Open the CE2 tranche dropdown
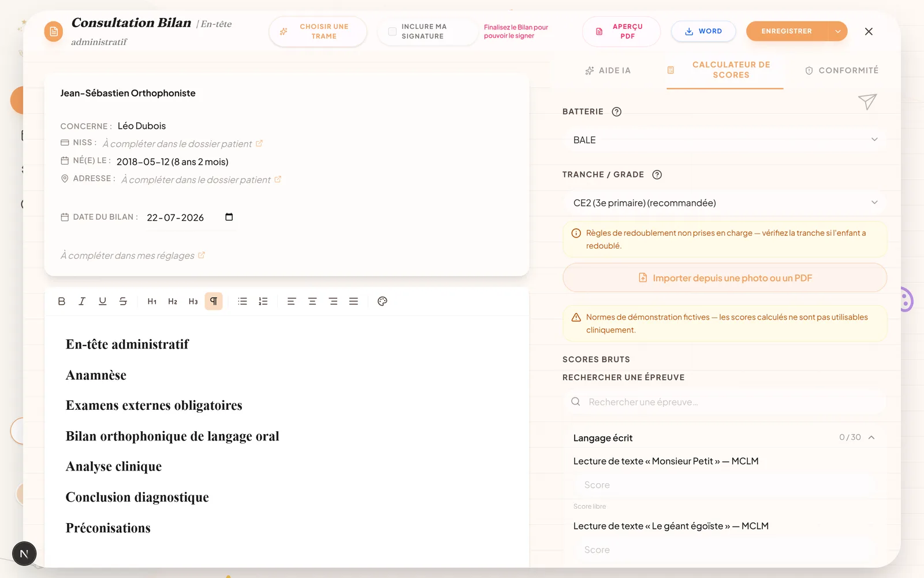Image resolution: width=924 pixels, height=578 pixels. 725,203
